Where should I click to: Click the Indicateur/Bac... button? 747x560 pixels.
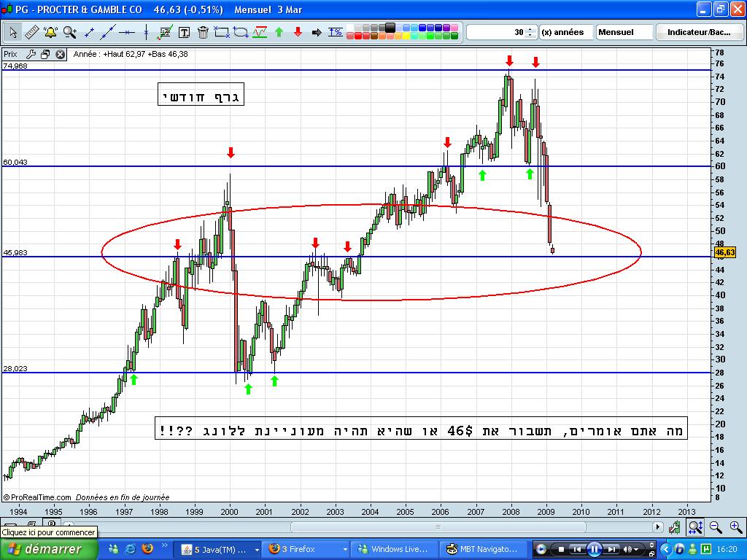(x=699, y=32)
